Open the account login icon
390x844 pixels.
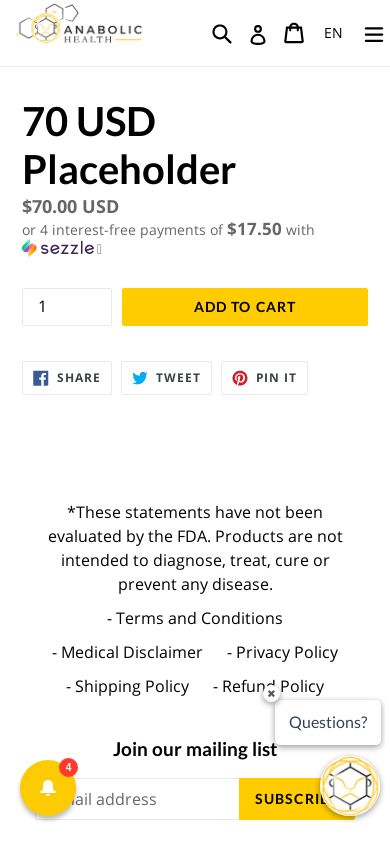click(258, 34)
